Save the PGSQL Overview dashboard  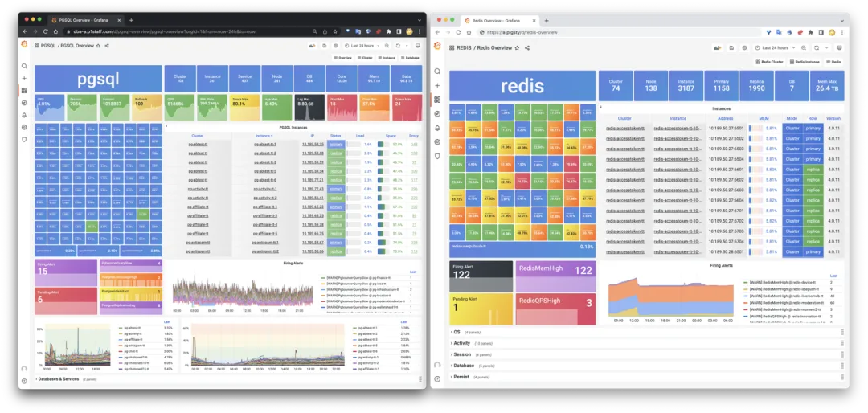[x=325, y=46]
